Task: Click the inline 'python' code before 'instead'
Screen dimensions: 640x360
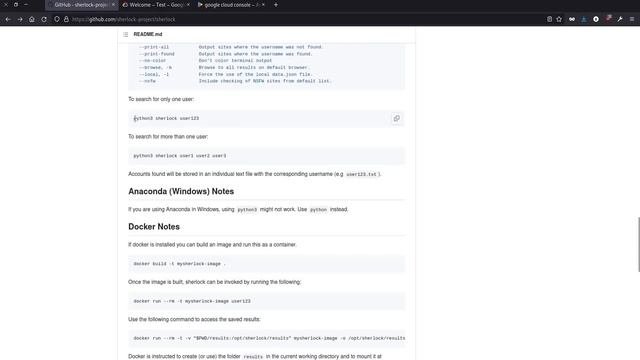Action: coord(318,210)
